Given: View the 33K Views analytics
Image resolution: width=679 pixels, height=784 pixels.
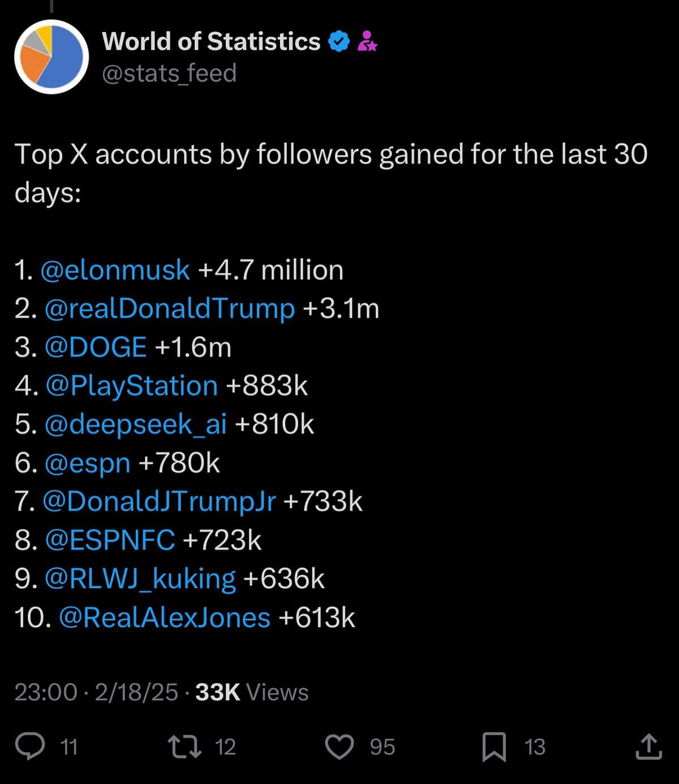Looking at the screenshot, I should tap(252, 692).
